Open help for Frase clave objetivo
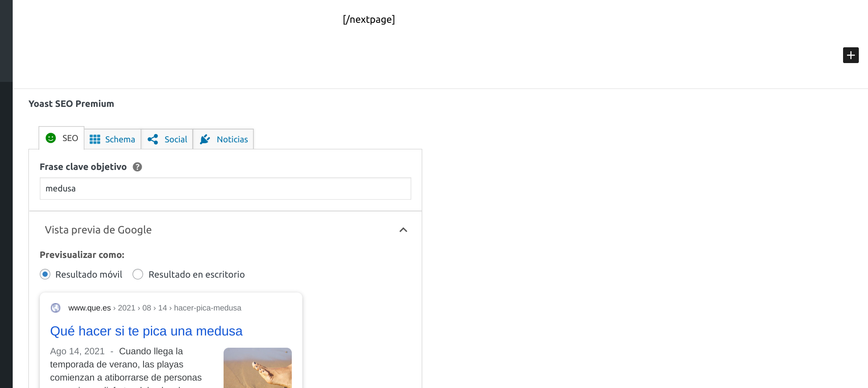 [137, 167]
